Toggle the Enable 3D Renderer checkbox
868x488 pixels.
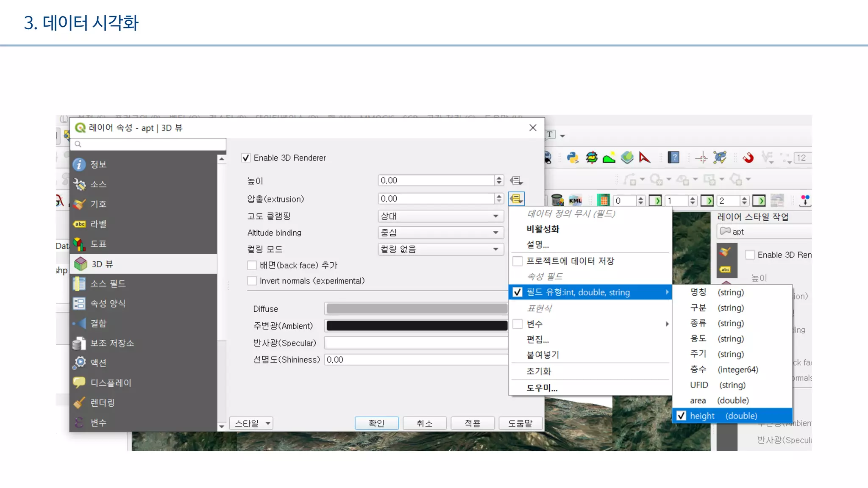coord(246,158)
